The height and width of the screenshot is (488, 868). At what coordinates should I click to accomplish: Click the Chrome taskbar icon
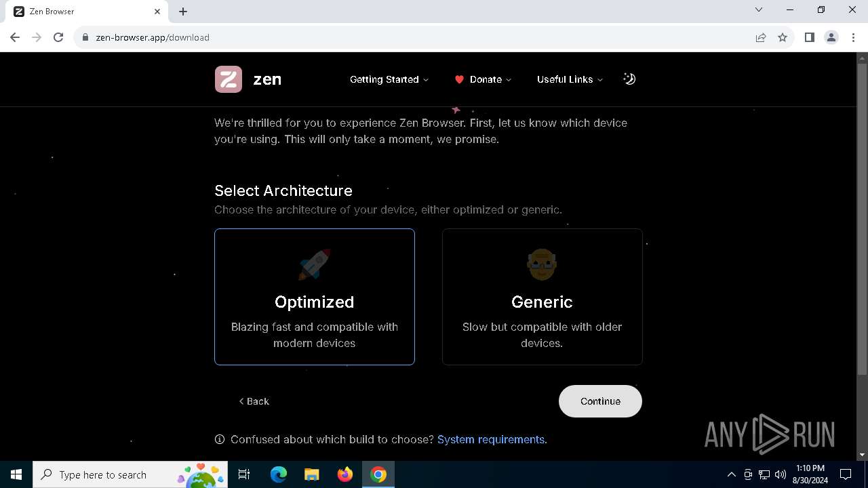pos(378,474)
